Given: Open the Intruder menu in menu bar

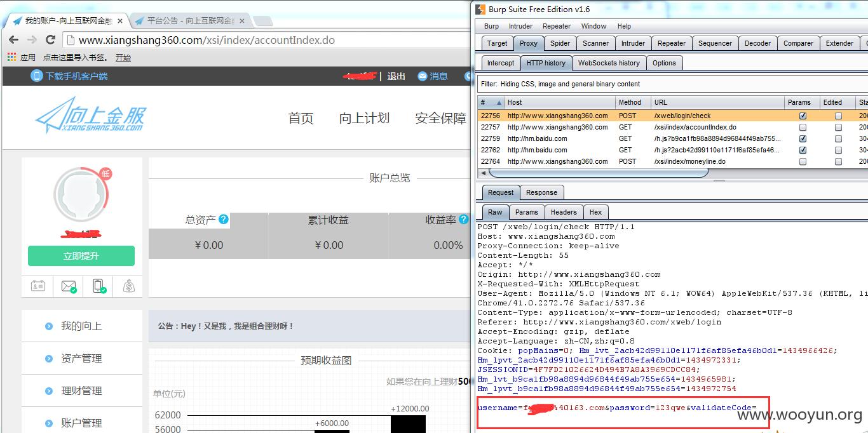Looking at the screenshot, I should [520, 26].
